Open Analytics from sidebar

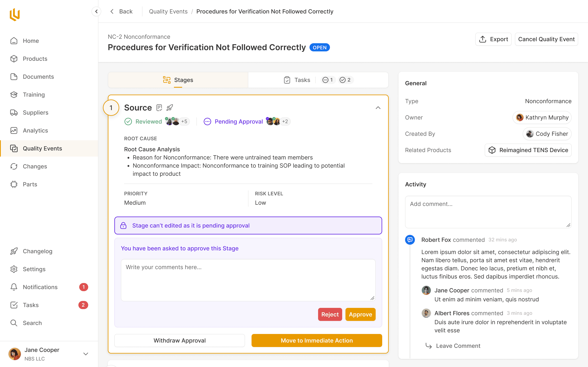35,130
